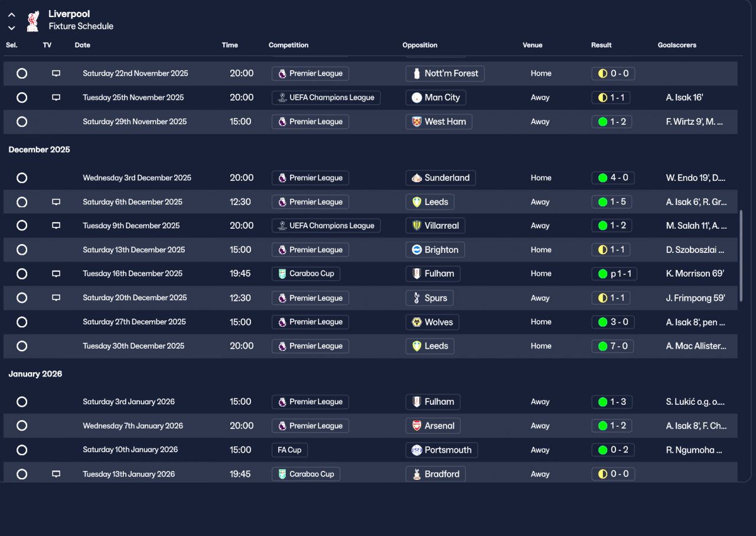
Task: Sort by the Result column header
Action: (x=601, y=45)
